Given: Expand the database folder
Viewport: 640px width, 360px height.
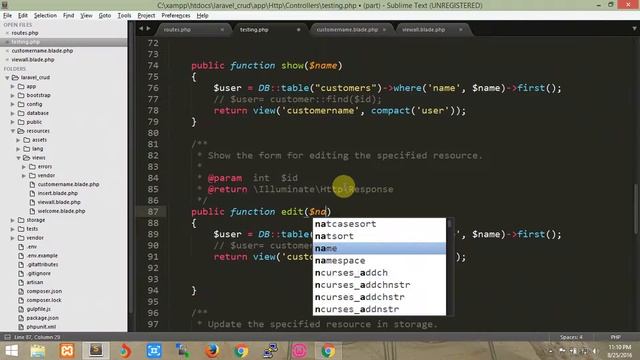Looking at the screenshot, I should coord(13,113).
